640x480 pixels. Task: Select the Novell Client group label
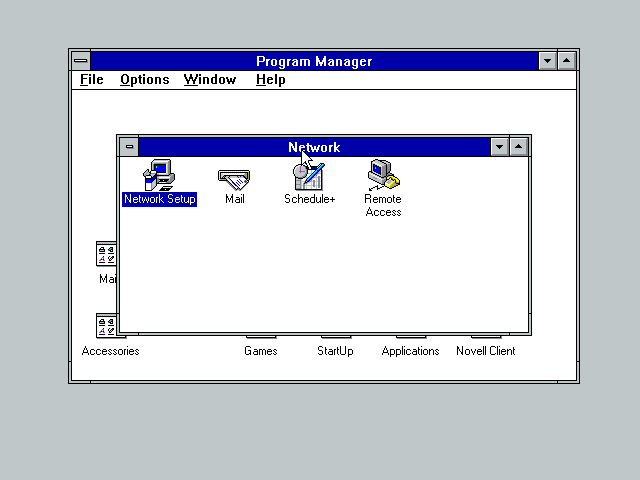[486, 351]
